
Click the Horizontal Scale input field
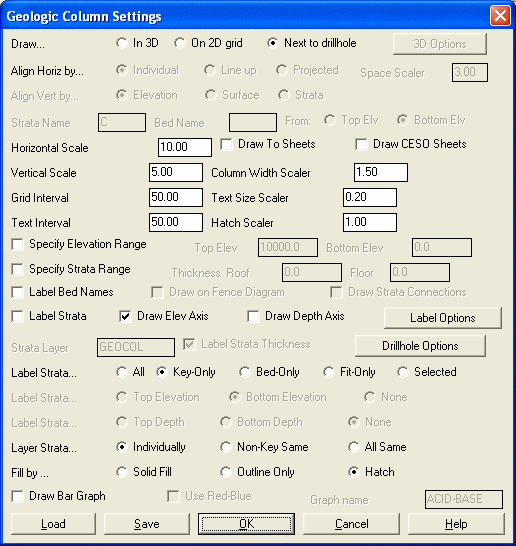click(185, 147)
